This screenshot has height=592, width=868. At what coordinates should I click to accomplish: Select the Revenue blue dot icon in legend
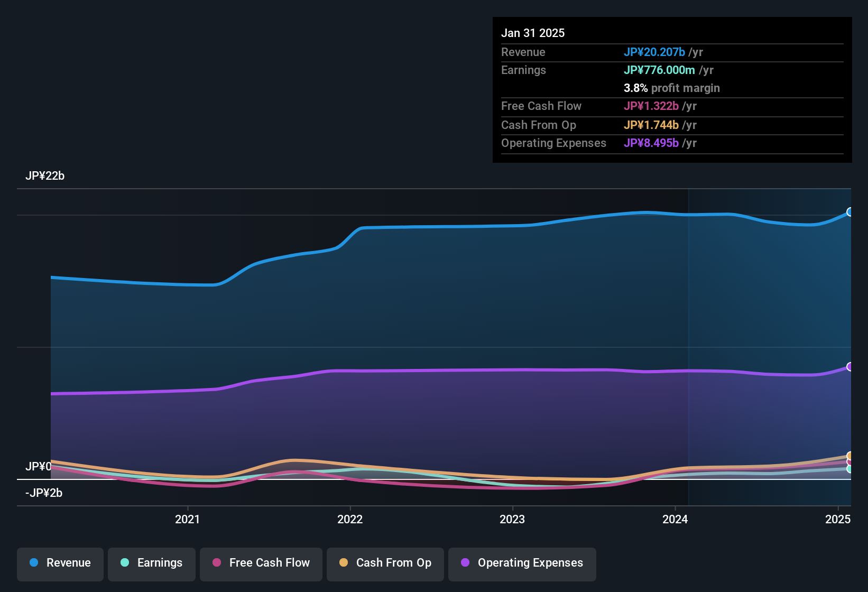34,563
